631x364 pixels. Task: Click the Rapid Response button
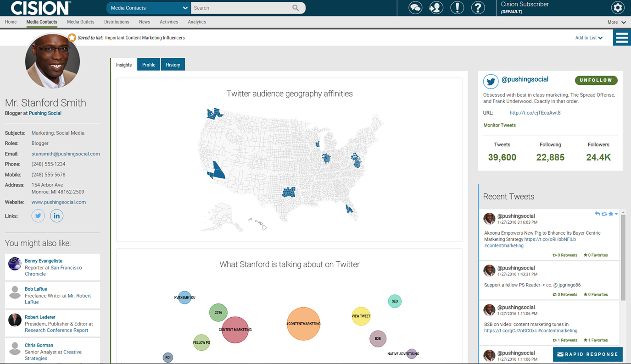pos(588,354)
